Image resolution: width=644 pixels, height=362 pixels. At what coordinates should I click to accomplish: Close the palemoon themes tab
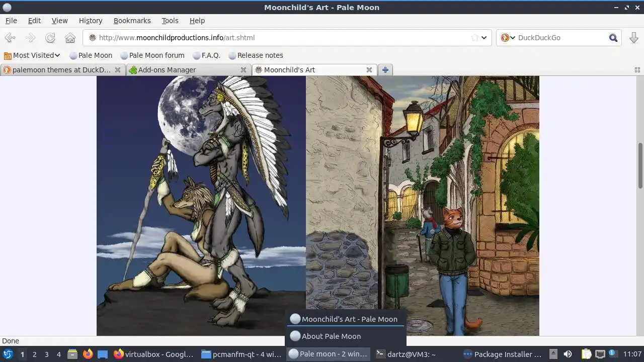coord(118,70)
